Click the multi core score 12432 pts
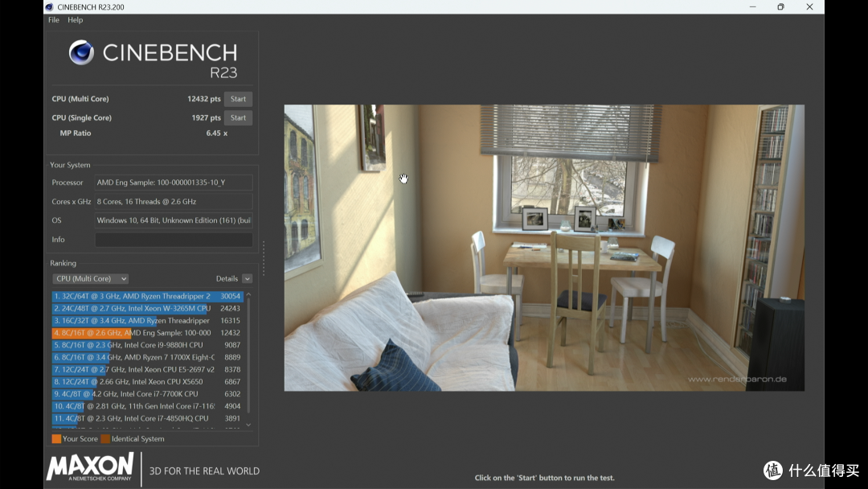The image size is (868, 489). [x=203, y=99]
